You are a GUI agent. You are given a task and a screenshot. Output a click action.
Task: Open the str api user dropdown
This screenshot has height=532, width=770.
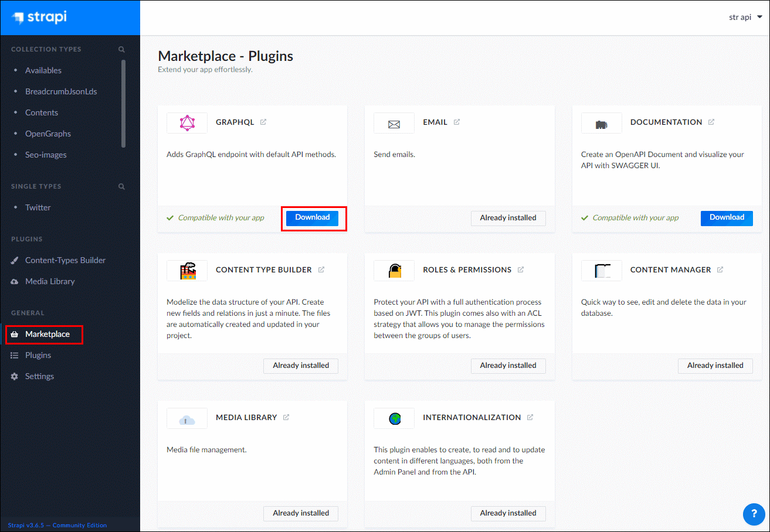click(x=745, y=17)
